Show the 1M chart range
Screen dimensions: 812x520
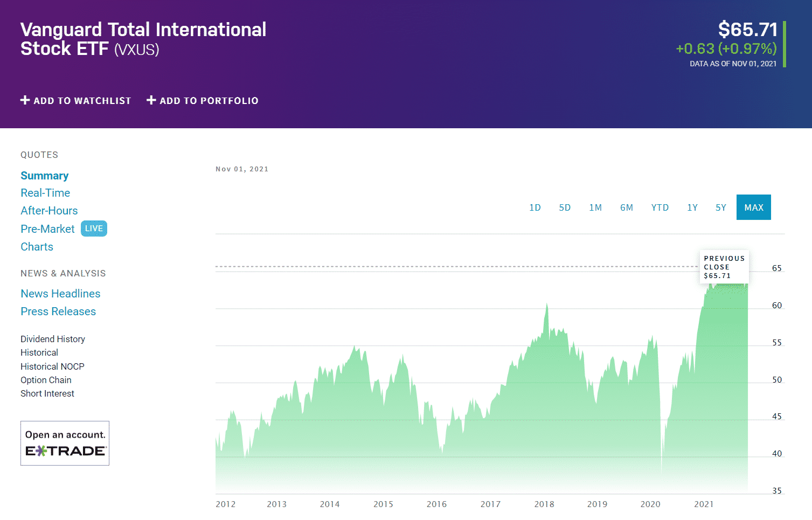click(x=595, y=207)
